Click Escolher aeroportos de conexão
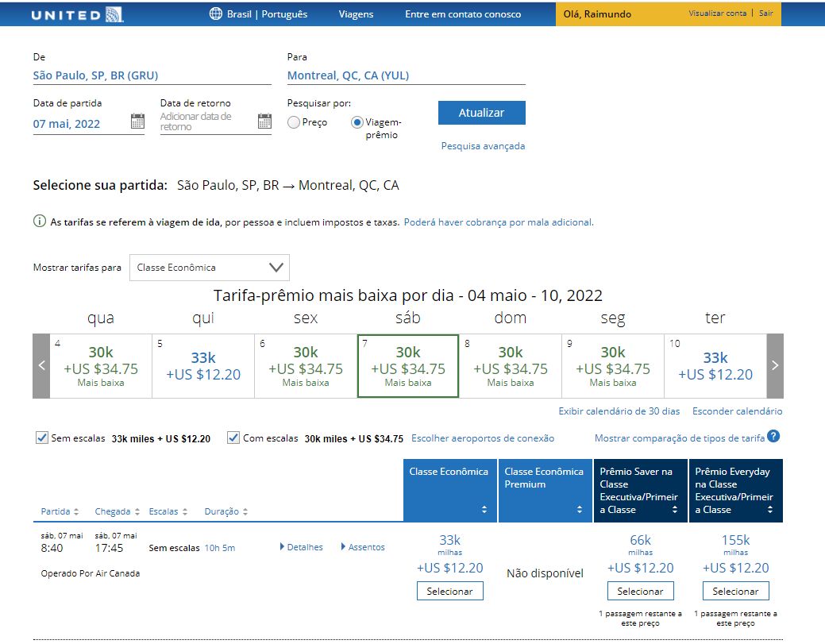This screenshot has height=644, width=825. (x=483, y=438)
